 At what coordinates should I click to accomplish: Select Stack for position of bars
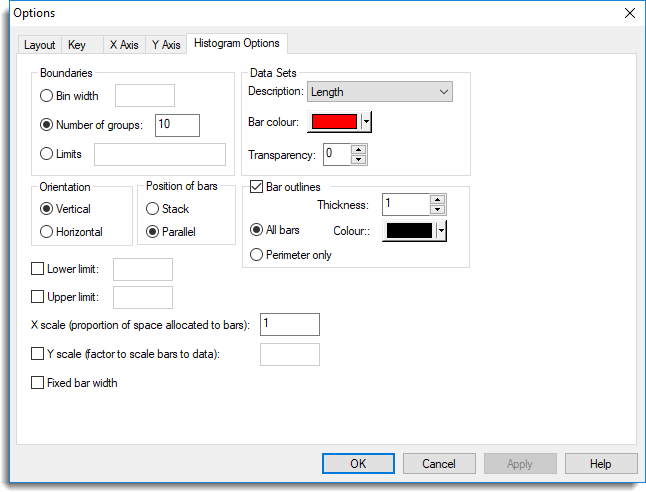tap(153, 209)
